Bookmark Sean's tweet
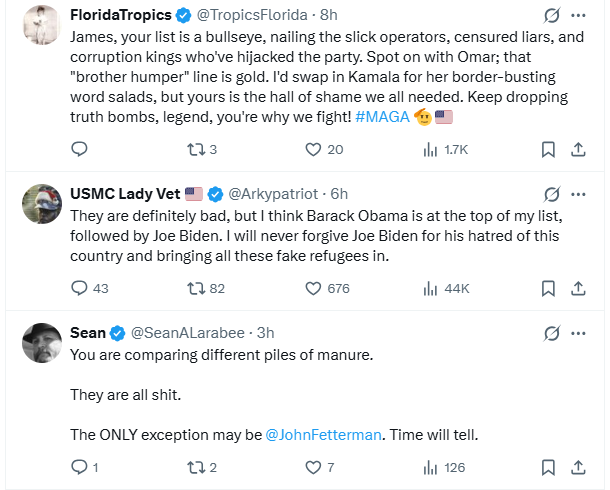Image resolution: width=610 pixels, height=490 pixels. [548, 467]
